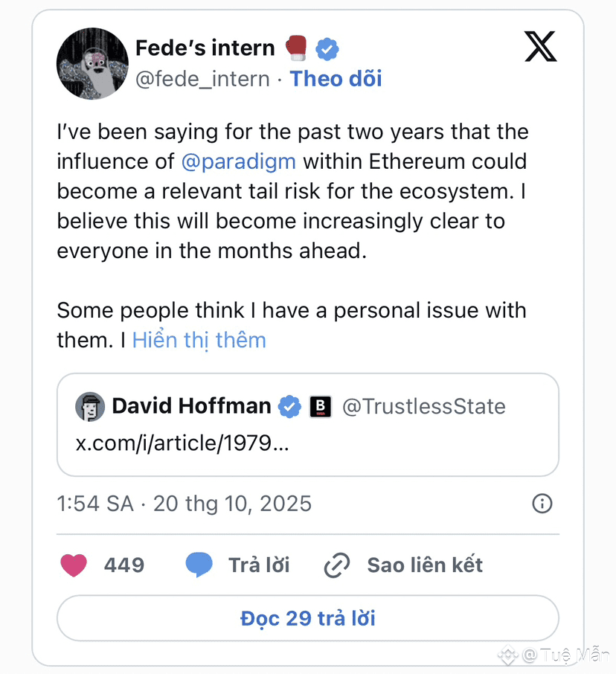Click the blue reply bubble icon
The height and width of the screenshot is (674, 616).
tap(199, 565)
